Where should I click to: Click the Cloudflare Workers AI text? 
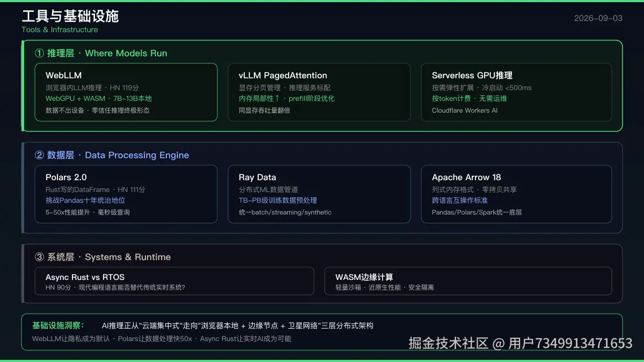pos(465,110)
